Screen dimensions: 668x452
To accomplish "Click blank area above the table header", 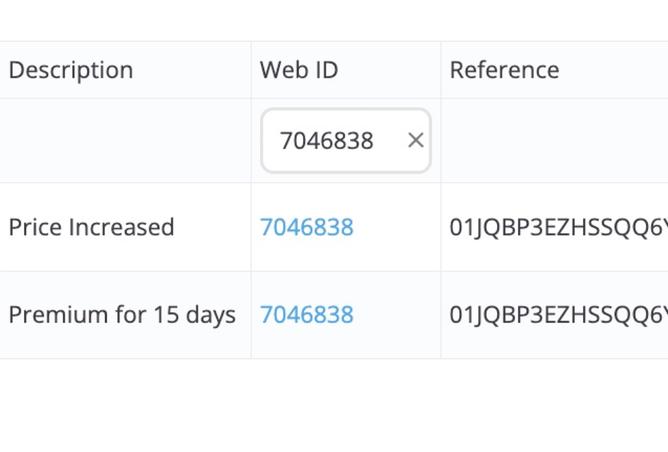I will click(334, 20).
